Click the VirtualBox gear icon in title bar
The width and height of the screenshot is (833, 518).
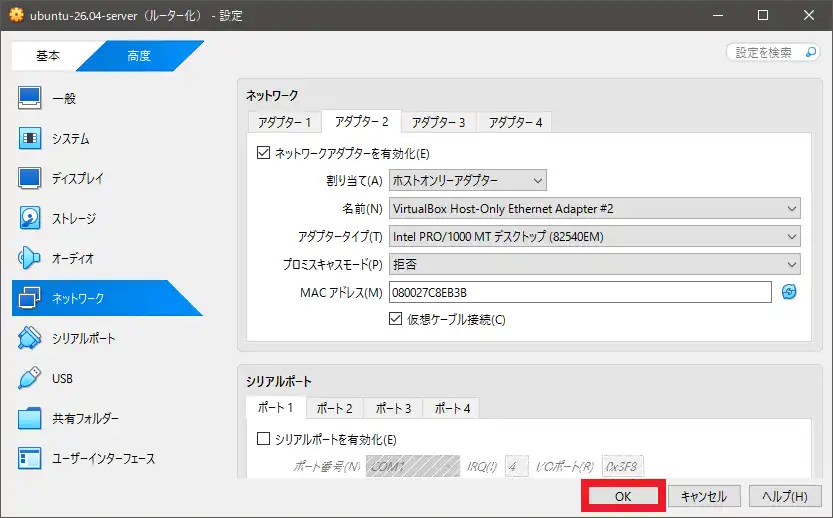coord(16,15)
